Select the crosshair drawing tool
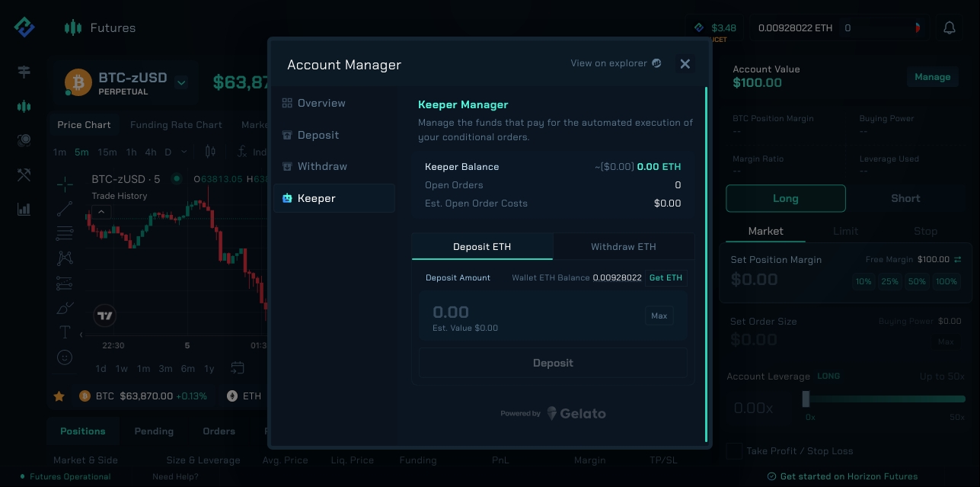This screenshot has height=487, width=980. tap(65, 184)
